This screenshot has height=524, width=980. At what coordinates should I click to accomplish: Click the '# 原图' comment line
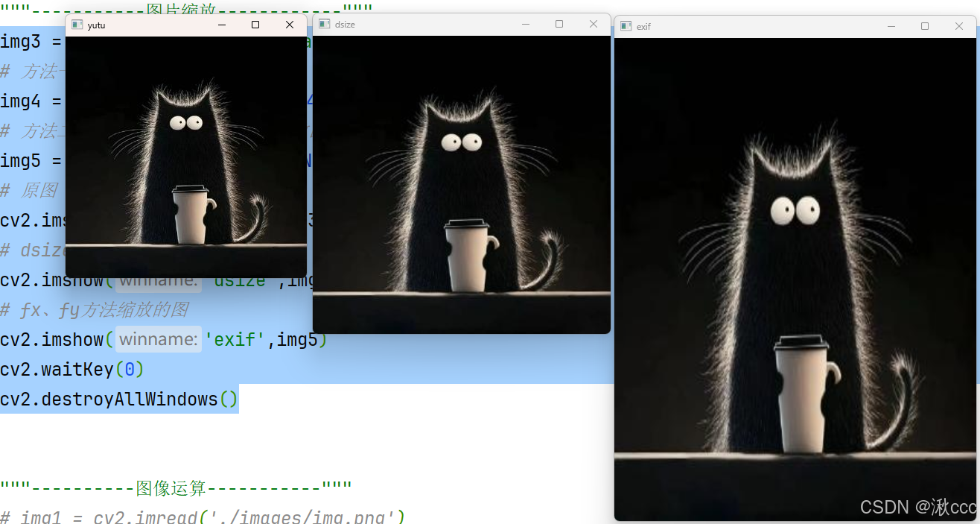pos(29,190)
